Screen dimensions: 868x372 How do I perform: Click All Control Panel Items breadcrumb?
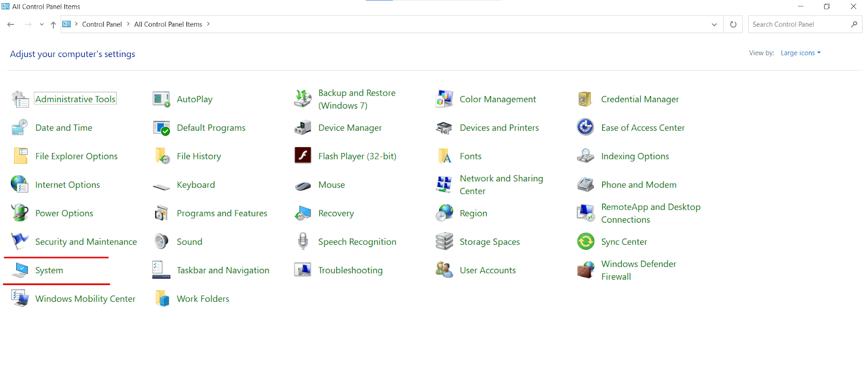168,24
